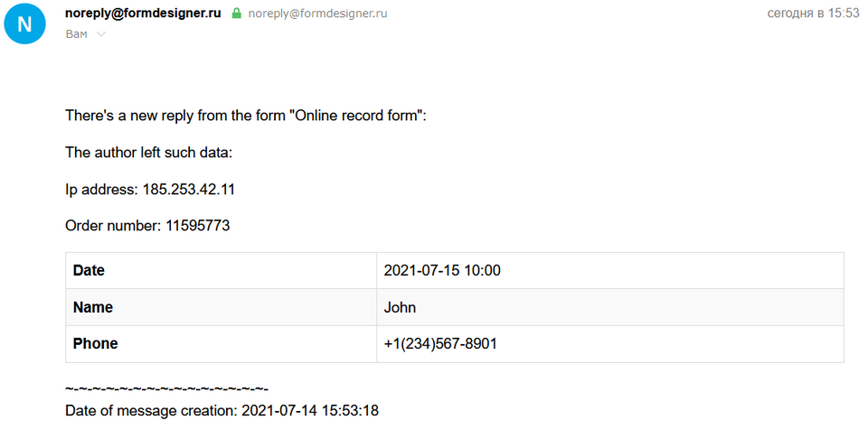
Task: Click the green lock security icon
Action: click(237, 14)
